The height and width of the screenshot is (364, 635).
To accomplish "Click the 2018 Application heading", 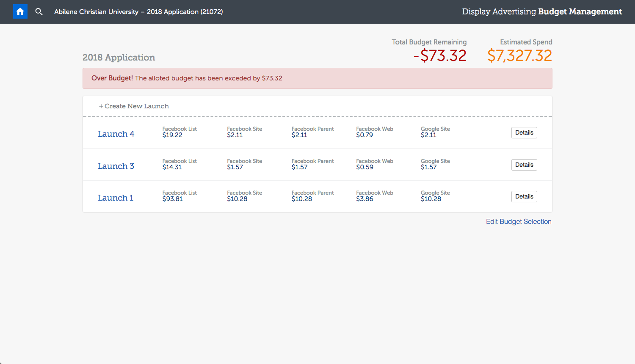I will click(119, 58).
